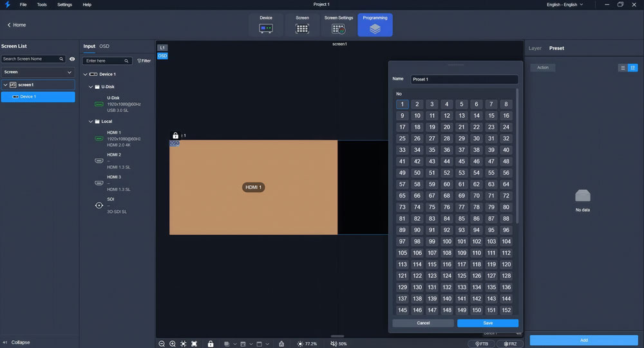Click Save in the preset dialog

(x=488, y=323)
